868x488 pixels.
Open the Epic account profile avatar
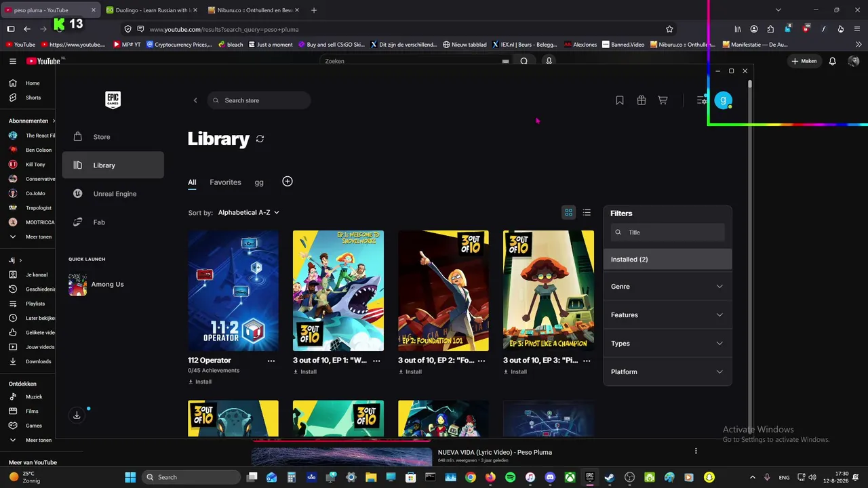(724, 100)
